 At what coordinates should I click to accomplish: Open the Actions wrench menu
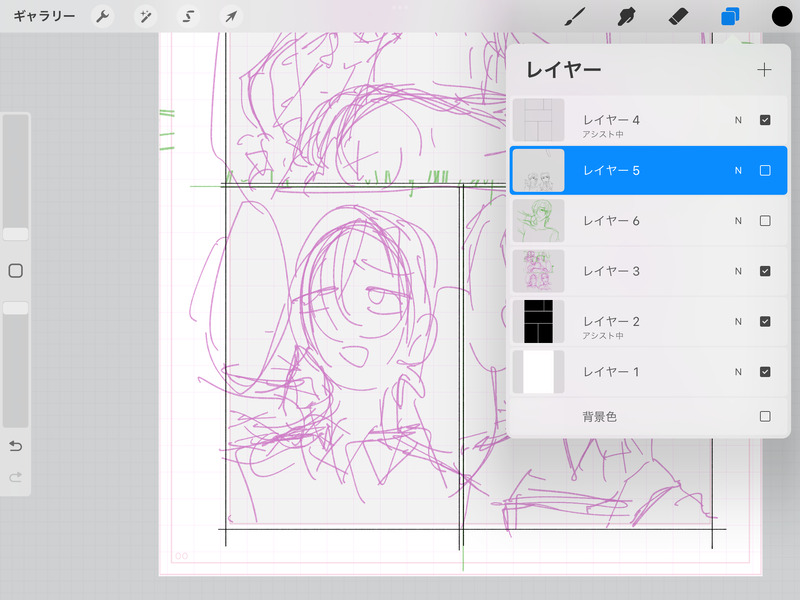pos(103,17)
